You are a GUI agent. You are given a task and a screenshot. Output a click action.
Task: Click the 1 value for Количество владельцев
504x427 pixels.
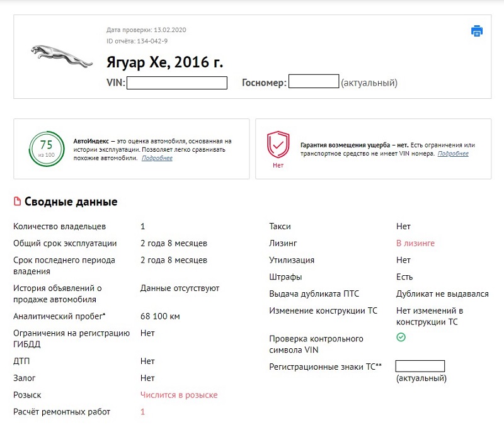click(x=143, y=227)
